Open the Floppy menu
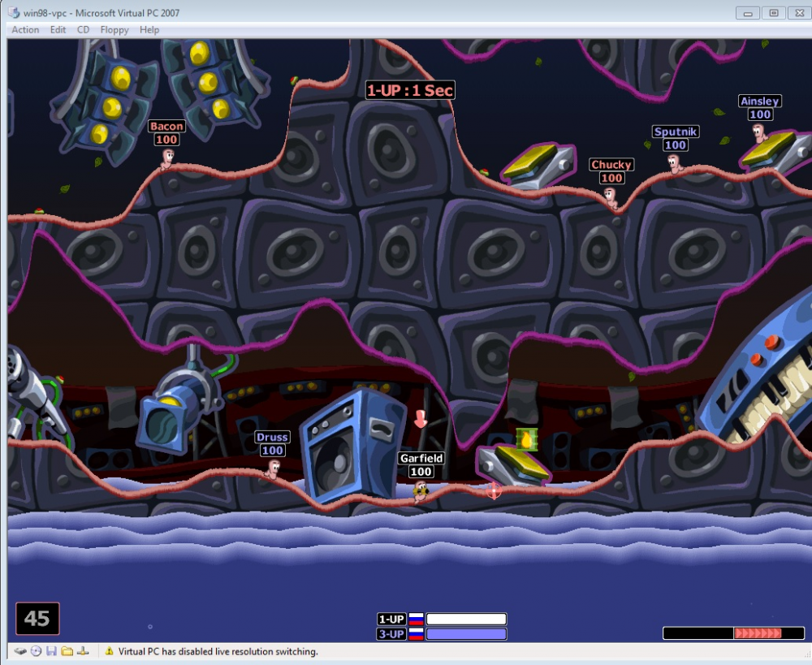 click(114, 30)
